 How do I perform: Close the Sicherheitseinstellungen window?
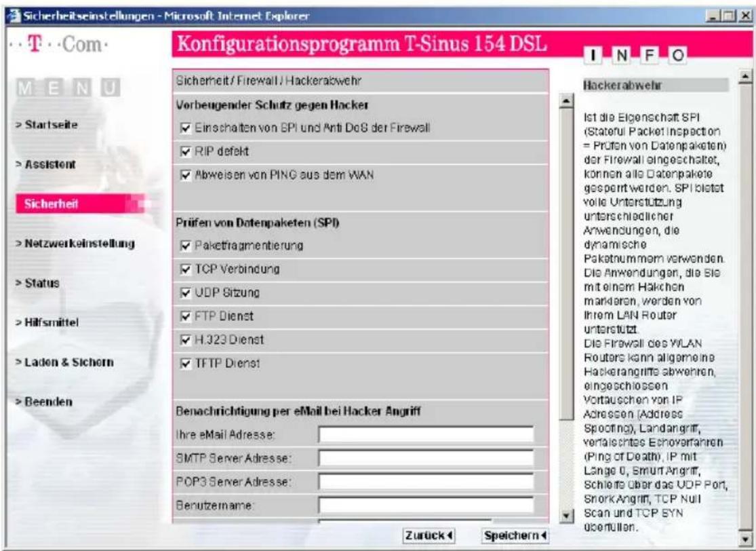(x=745, y=16)
